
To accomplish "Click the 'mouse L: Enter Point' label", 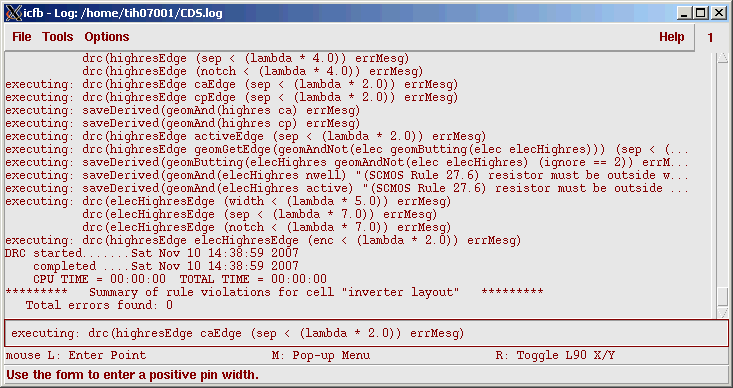I will click(76, 355).
